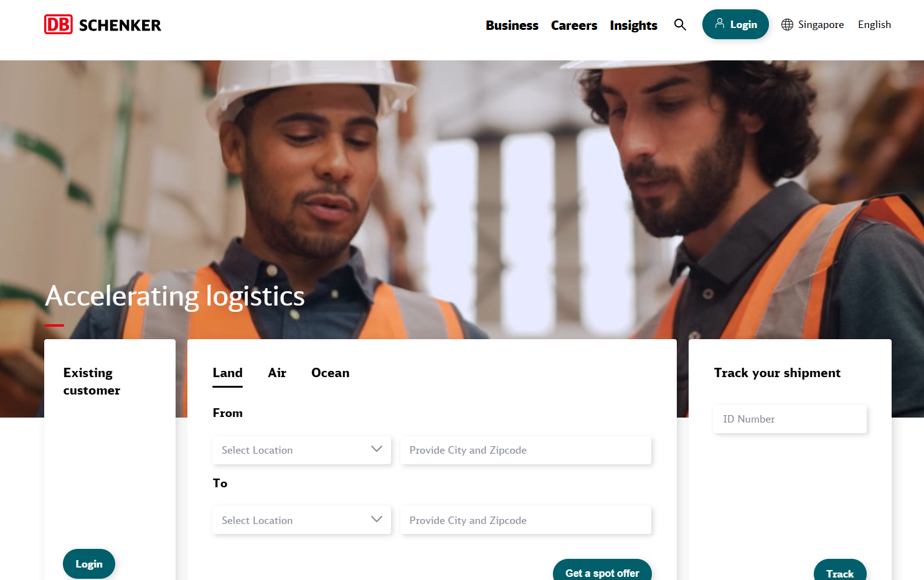
Task: Click the globe icon beside Singapore
Action: click(787, 24)
